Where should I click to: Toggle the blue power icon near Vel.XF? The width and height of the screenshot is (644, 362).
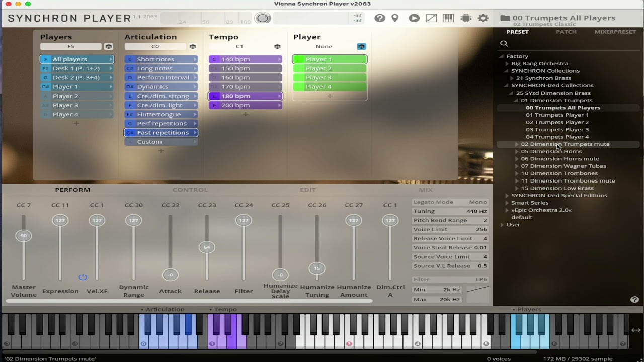(x=83, y=277)
